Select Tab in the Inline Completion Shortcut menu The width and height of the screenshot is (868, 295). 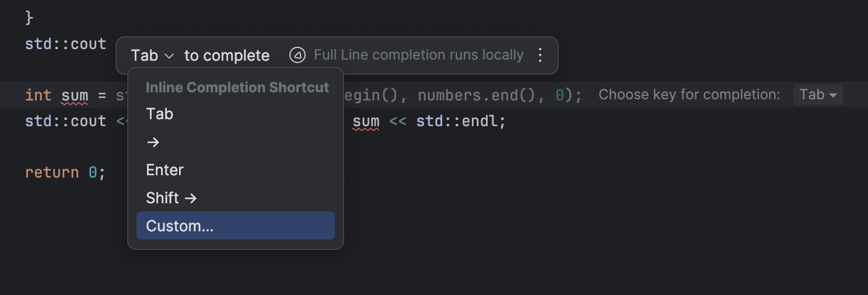[160, 114]
